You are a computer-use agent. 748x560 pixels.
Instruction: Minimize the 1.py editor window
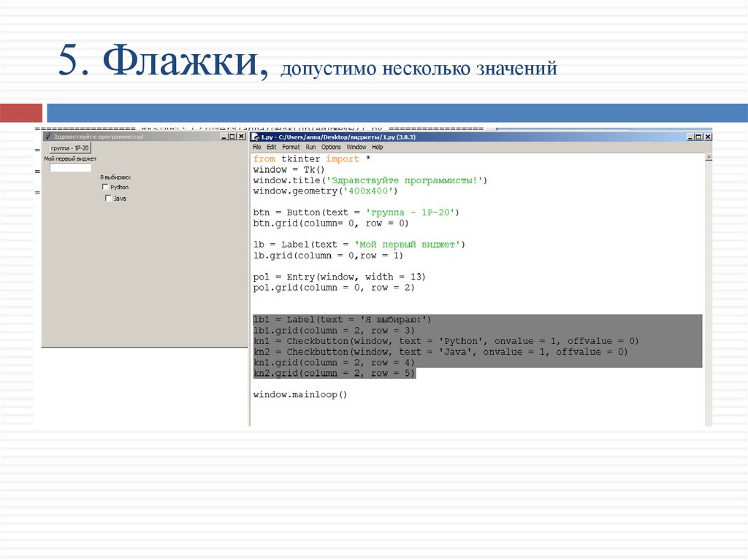(x=689, y=137)
